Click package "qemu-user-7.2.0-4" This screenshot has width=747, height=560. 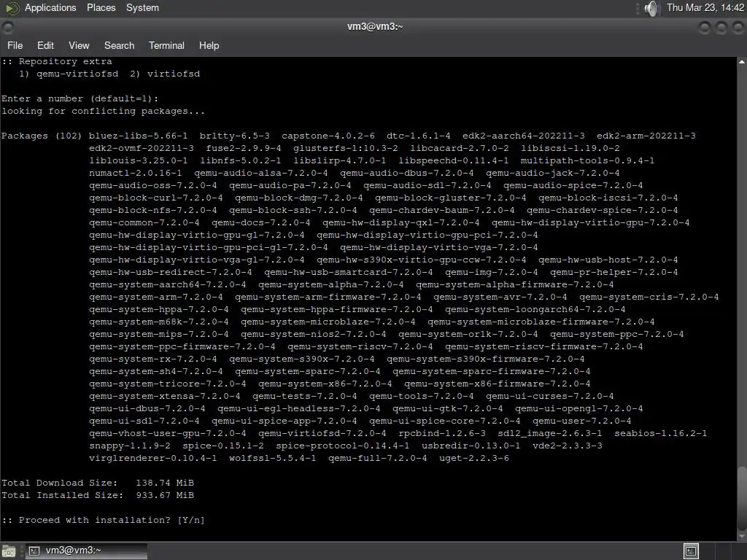point(581,421)
